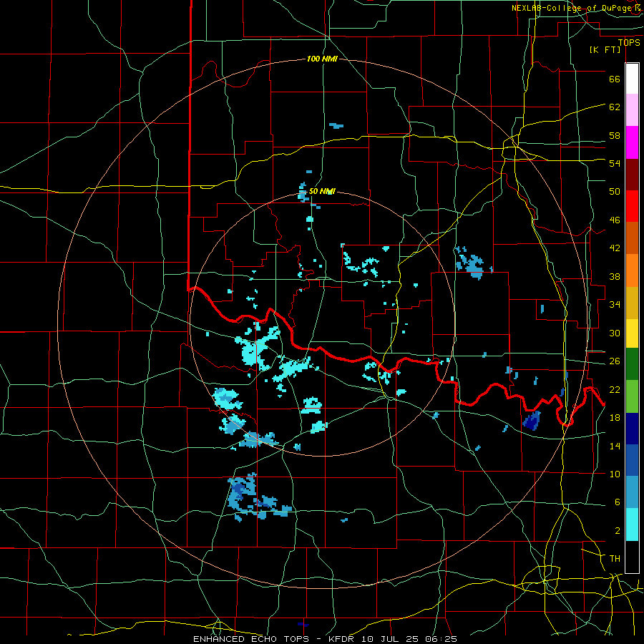
Task: Click the gold band near 34
Action: (632, 303)
